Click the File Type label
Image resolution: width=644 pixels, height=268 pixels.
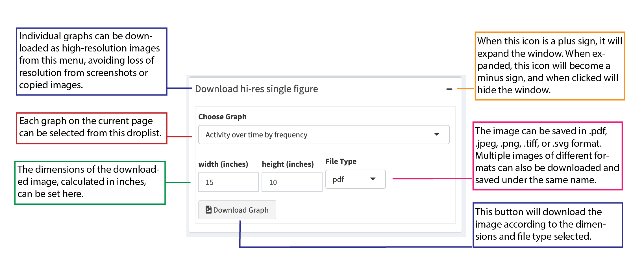click(341, 161)
